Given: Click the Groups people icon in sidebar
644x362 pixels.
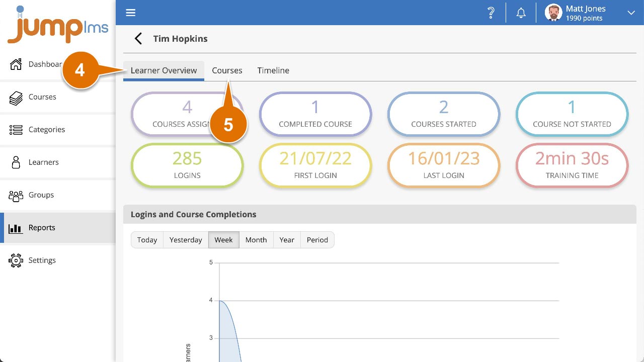Looking at the screenshot, I should pyautogui.click(x=16, y=195).
